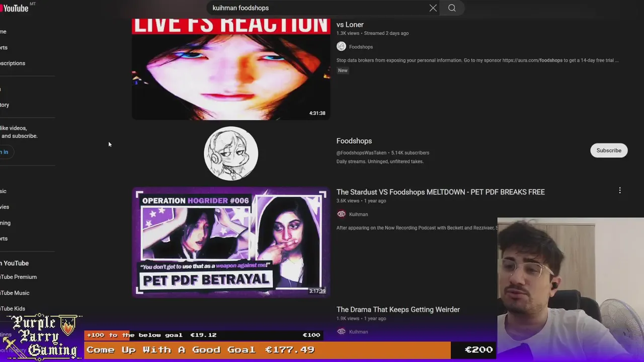Open Gaming category in the sidebar
The width and height of the screenshot is (644, 362).
coord(5,223)
